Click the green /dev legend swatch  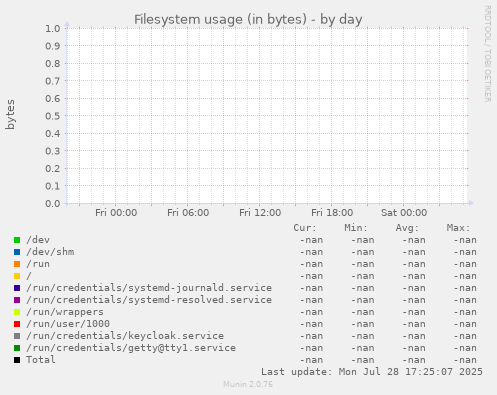(x=17, y=240)
